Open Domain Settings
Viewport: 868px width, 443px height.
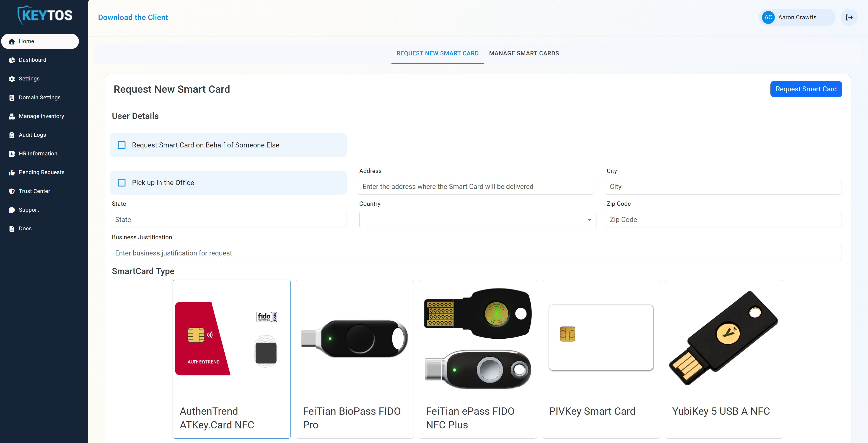tap(39, 97)
